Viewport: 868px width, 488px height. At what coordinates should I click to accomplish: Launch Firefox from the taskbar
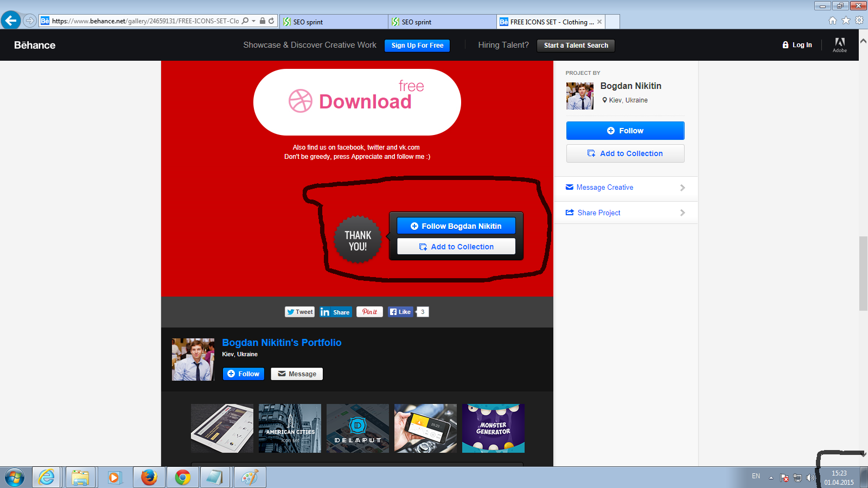click(149, 478)
